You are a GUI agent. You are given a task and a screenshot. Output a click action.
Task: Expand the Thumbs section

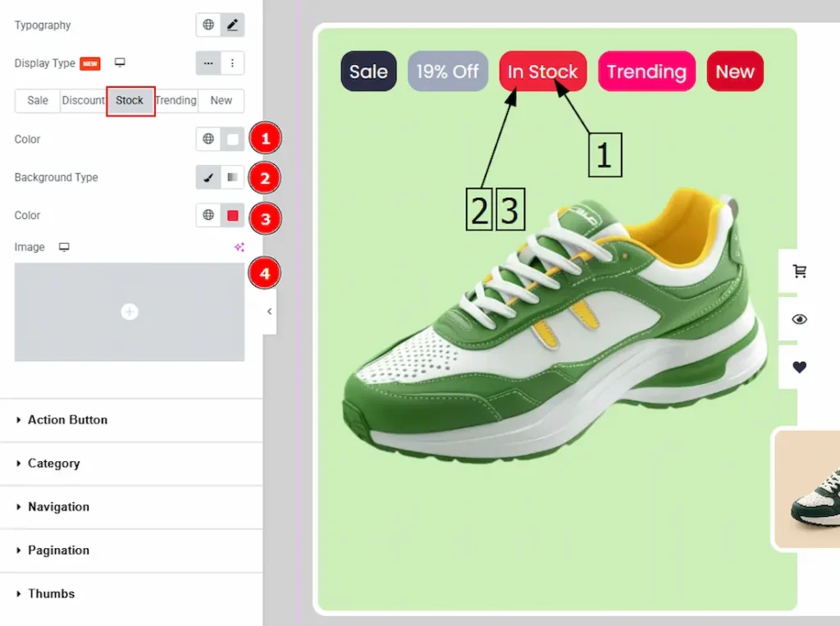coord(51,594)
